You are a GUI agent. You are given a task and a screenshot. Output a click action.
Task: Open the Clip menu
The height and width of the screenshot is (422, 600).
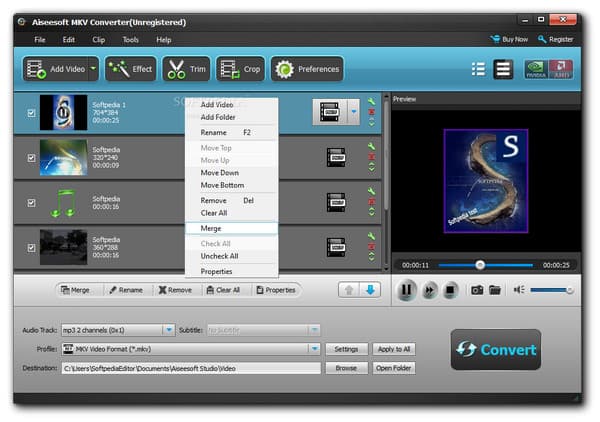pyautogui.click(x=98, y=39)
